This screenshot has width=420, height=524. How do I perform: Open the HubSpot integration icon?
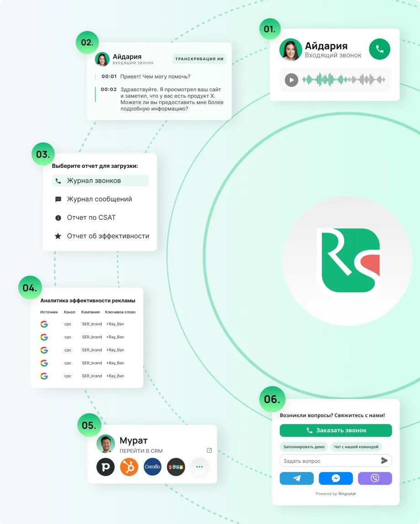pyautogui.click(x=129, y=467)
